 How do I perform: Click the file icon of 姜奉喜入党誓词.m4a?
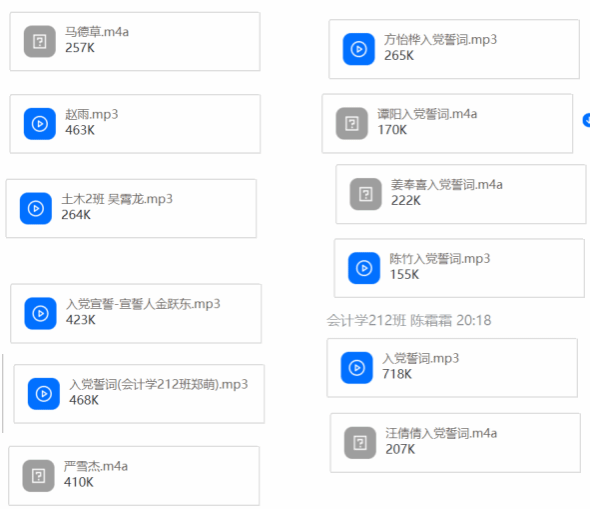point(366,194)
